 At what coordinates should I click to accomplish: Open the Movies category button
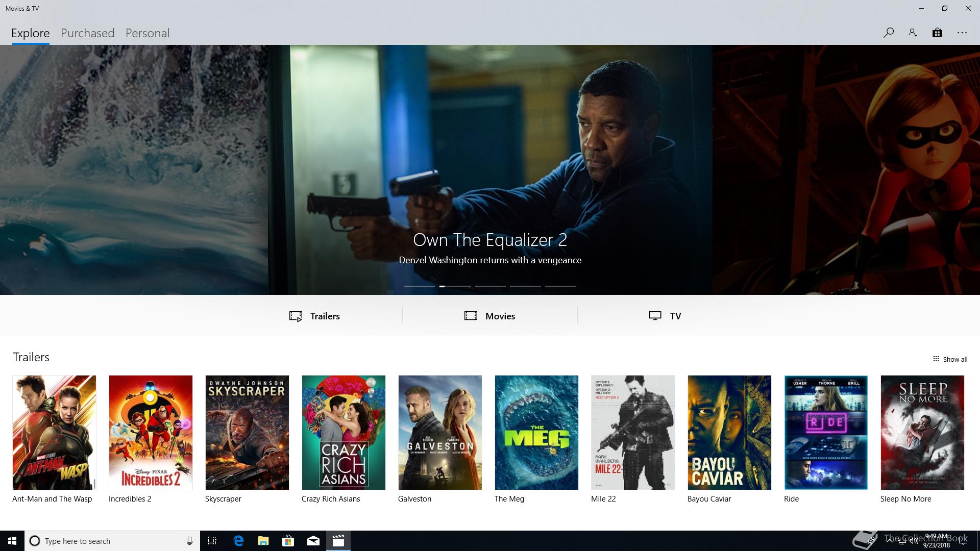tap(489, 316)
